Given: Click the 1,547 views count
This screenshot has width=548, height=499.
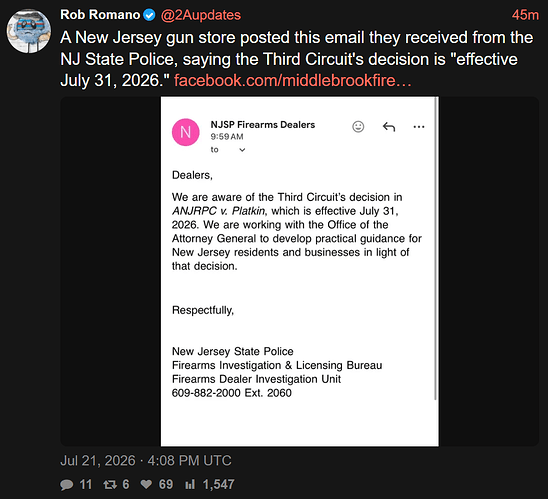Looking at the screenshot, I should click(218, 484).
